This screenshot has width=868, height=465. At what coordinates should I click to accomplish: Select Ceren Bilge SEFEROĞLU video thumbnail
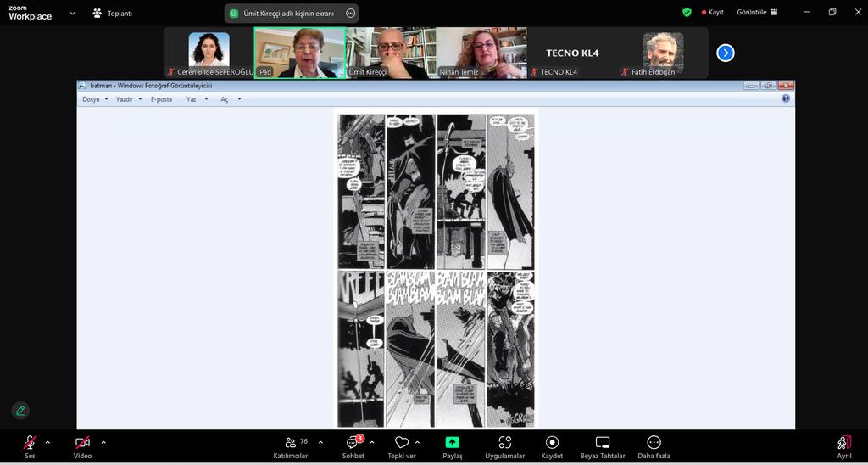pos(209,53)
